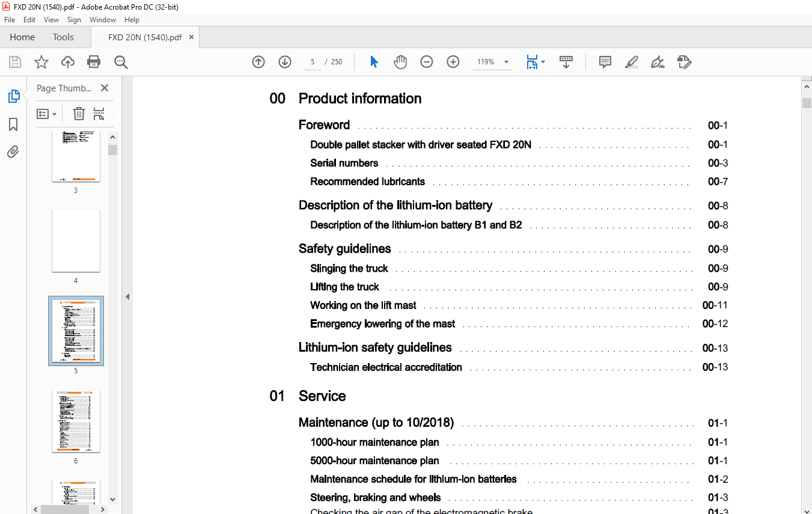Toggle read mode scrolling icon
812x514 pixels.
tap(566, 62)
